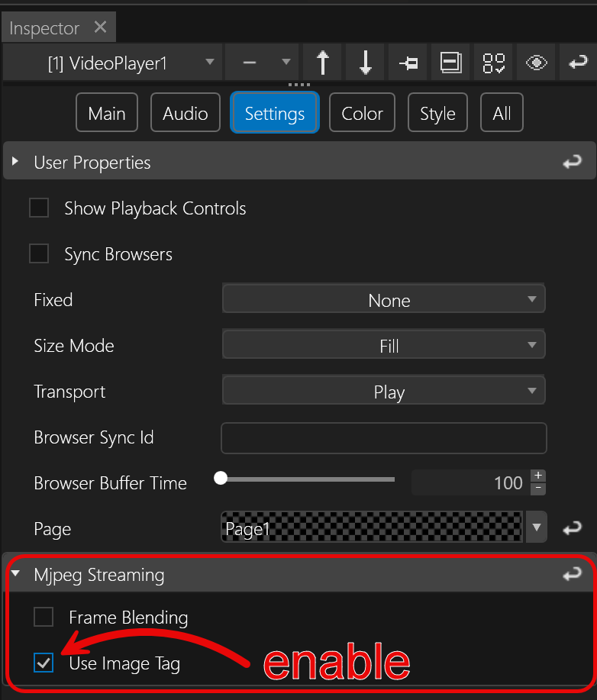597x700 pixels.
Task: Reset User Properties with return-arrow icon
Action: [572, 161]
